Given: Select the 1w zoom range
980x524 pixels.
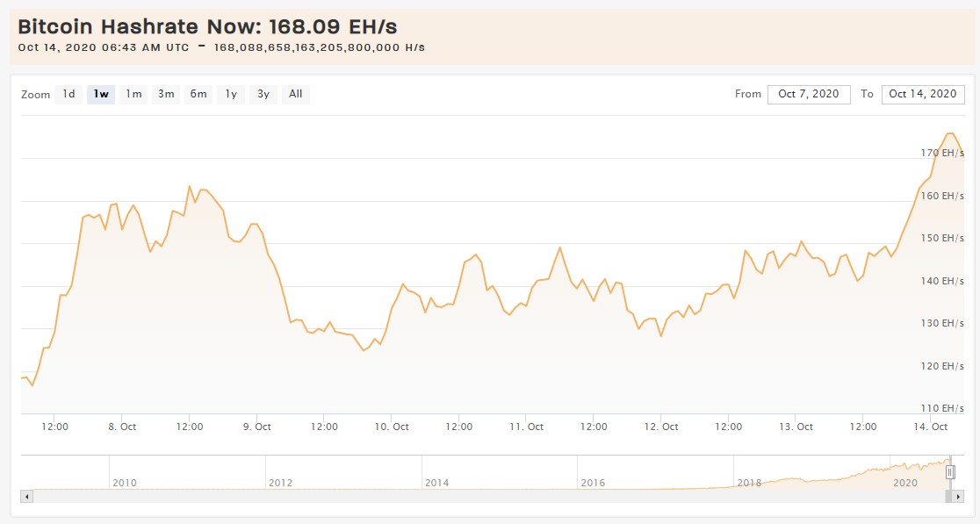Looking at the screenshot, I should click(x=101, y=94).
